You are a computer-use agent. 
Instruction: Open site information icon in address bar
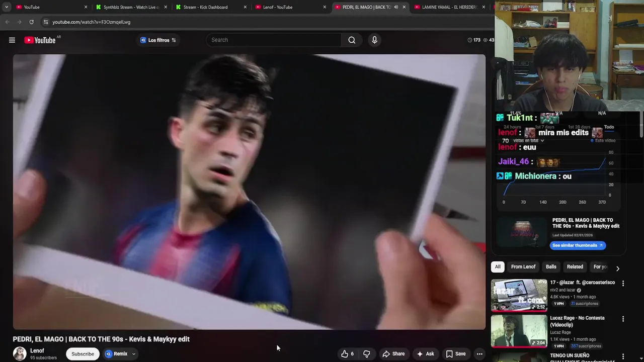click(x=46, y=22)
